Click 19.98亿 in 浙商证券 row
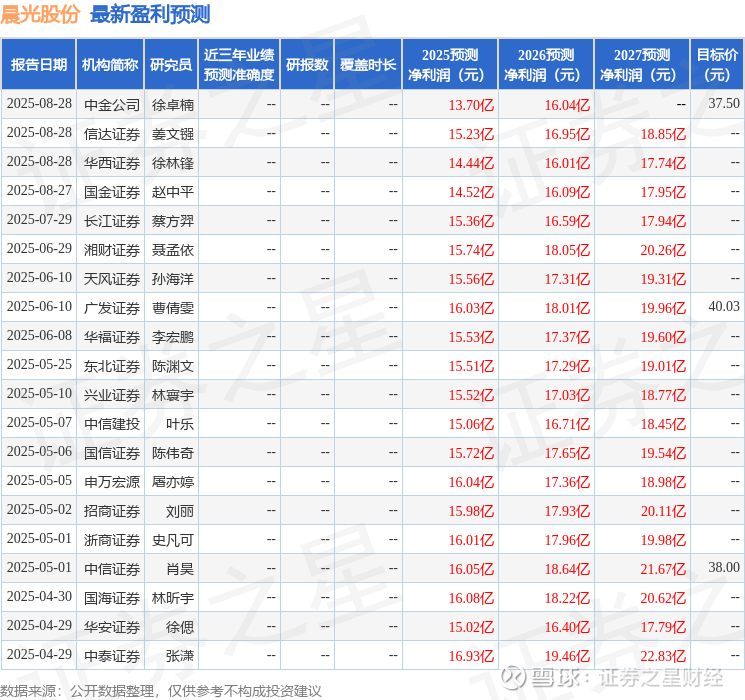Viewport: 745px width, 700px height. tap(663, 540)
